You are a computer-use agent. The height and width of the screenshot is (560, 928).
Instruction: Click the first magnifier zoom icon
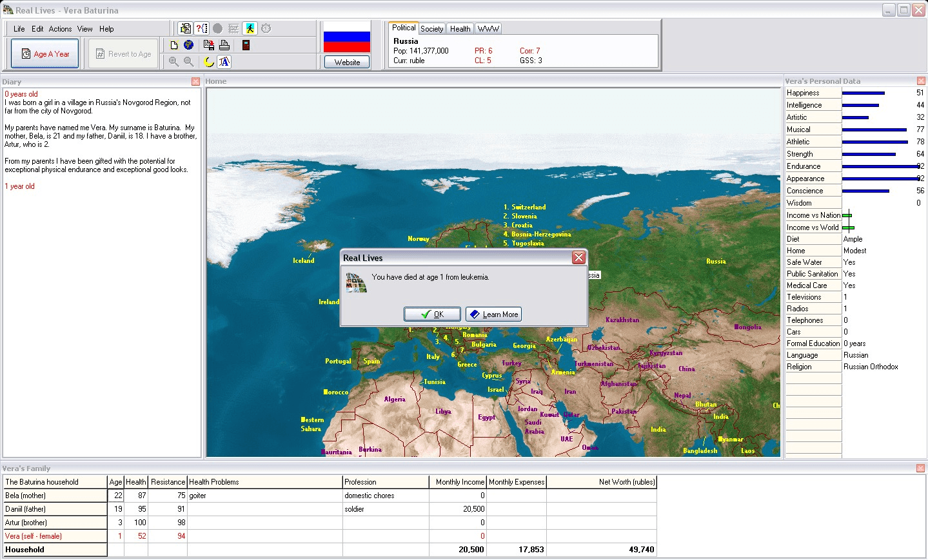click(173, 62)
